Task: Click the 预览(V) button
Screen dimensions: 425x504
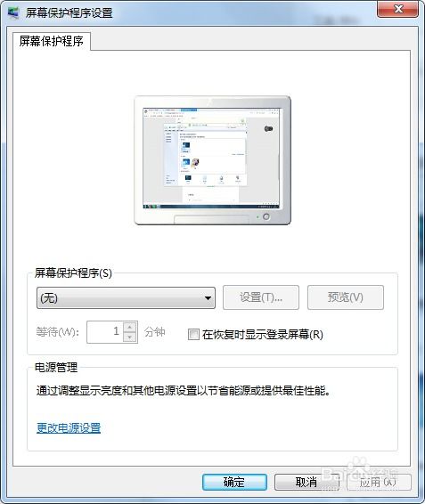Action: [346, 297]
